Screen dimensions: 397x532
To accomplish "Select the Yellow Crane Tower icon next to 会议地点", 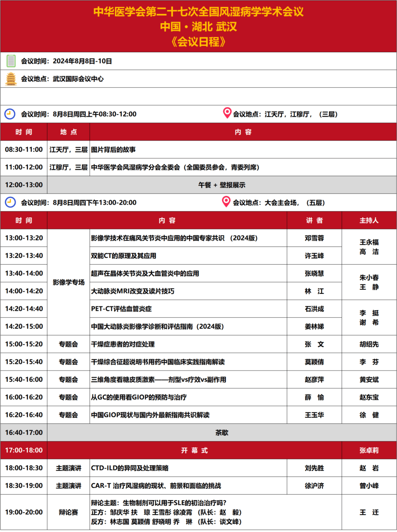I will [x=12, y=78].
